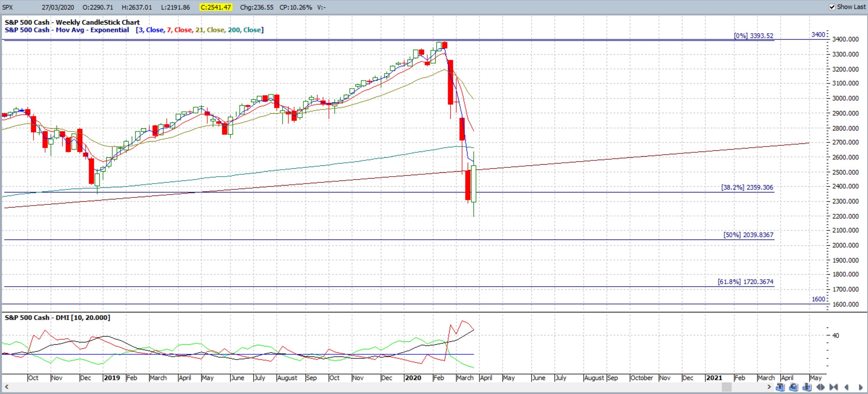Click the '7, Close' moving average parameter

pyautogui.click(x=180, y=30)
